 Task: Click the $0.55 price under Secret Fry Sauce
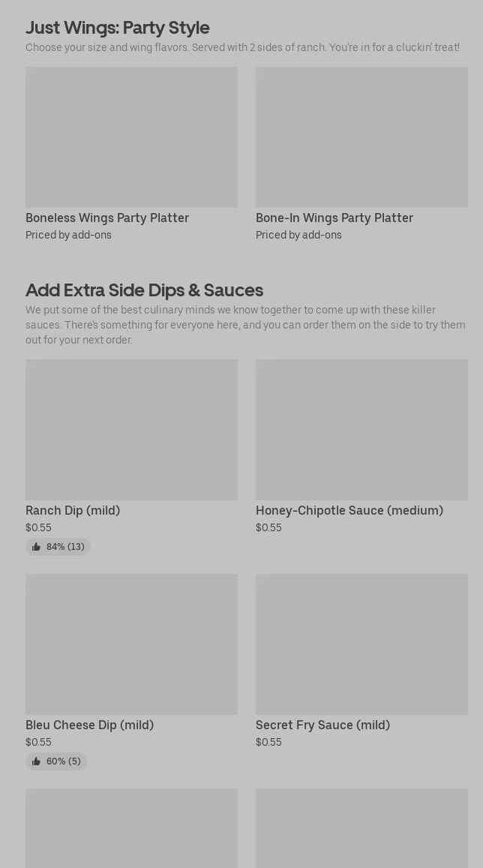[x=268, y=743]
